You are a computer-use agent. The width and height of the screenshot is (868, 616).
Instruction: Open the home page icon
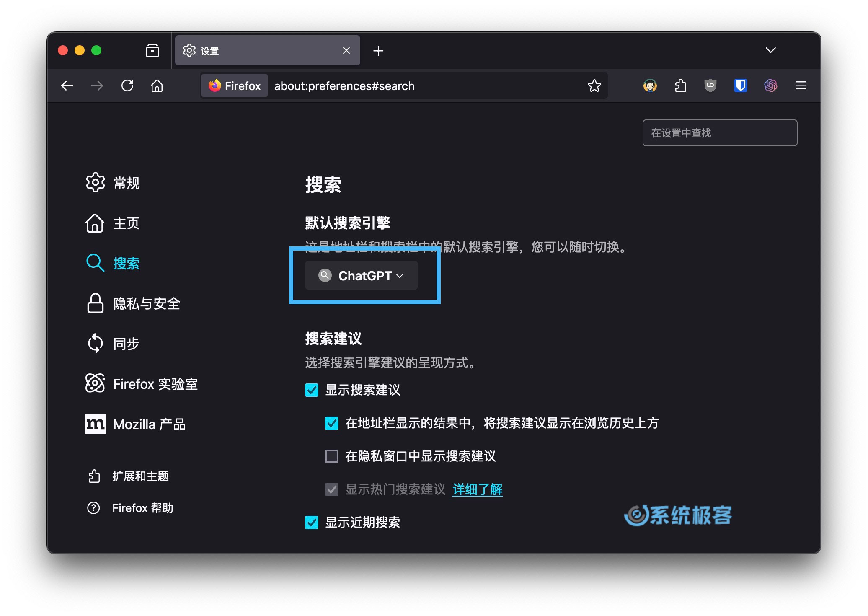pos(157,86)
